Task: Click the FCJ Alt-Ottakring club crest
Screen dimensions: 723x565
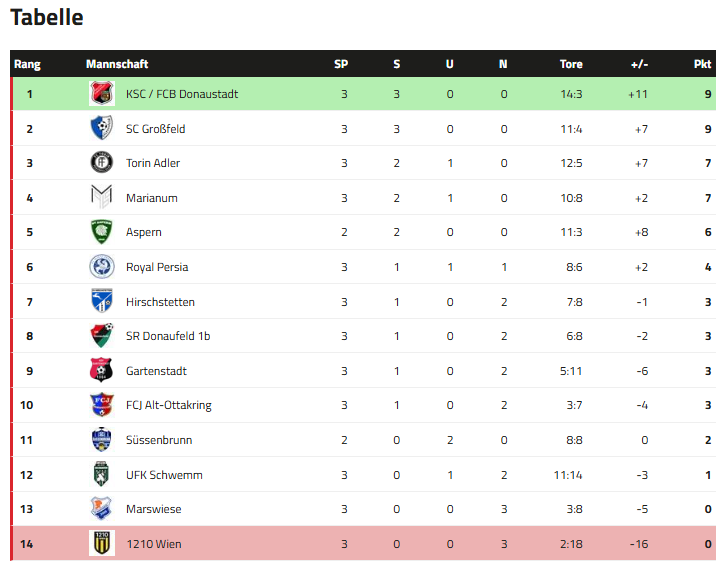Action: [102, 405]
